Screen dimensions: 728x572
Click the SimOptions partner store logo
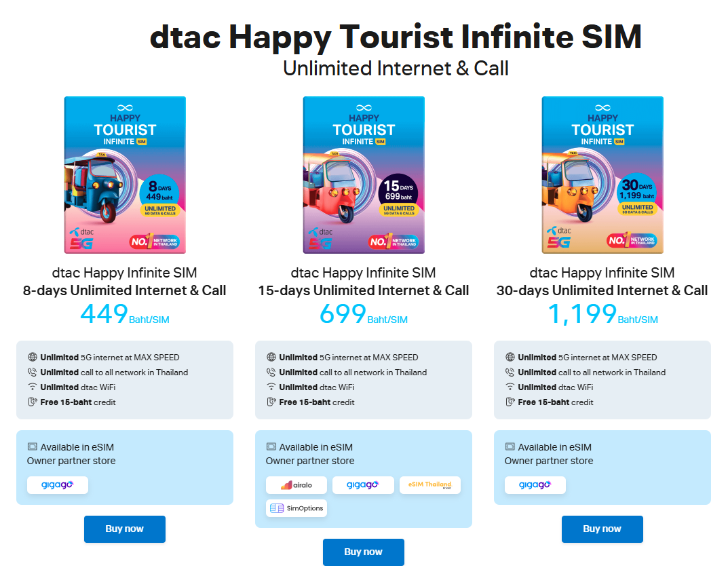tap(296, 508)
